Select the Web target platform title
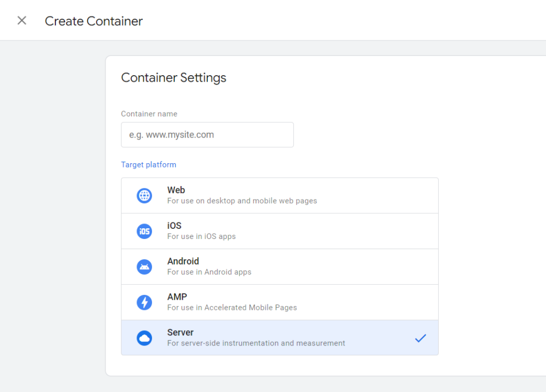Image resolution: width=546 pixels, height=392 pixels. (x=176, y=190)
